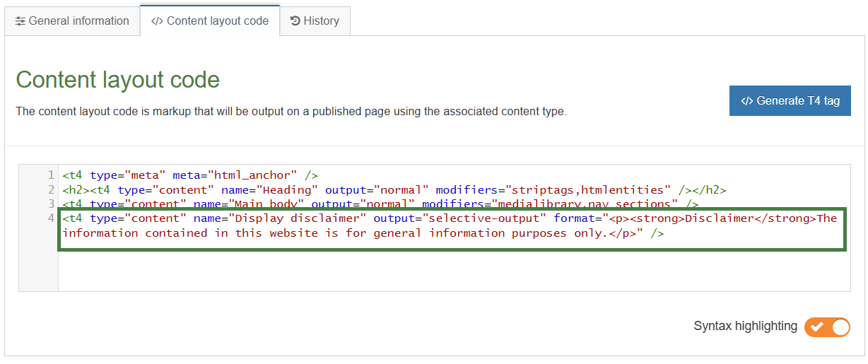
Task: Switch to the History tab
Action: point(315,21)
